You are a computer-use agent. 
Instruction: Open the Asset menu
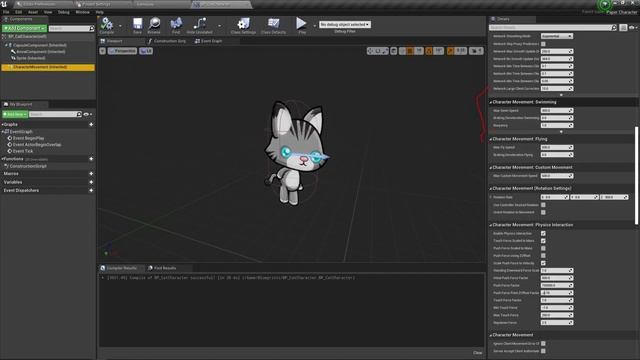tap(33, 12)
